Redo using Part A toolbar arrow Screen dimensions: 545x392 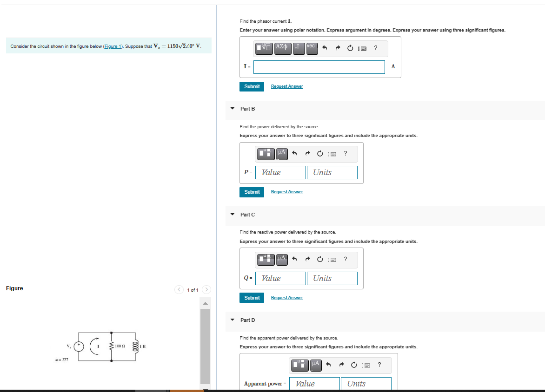(x=337, y=48)
